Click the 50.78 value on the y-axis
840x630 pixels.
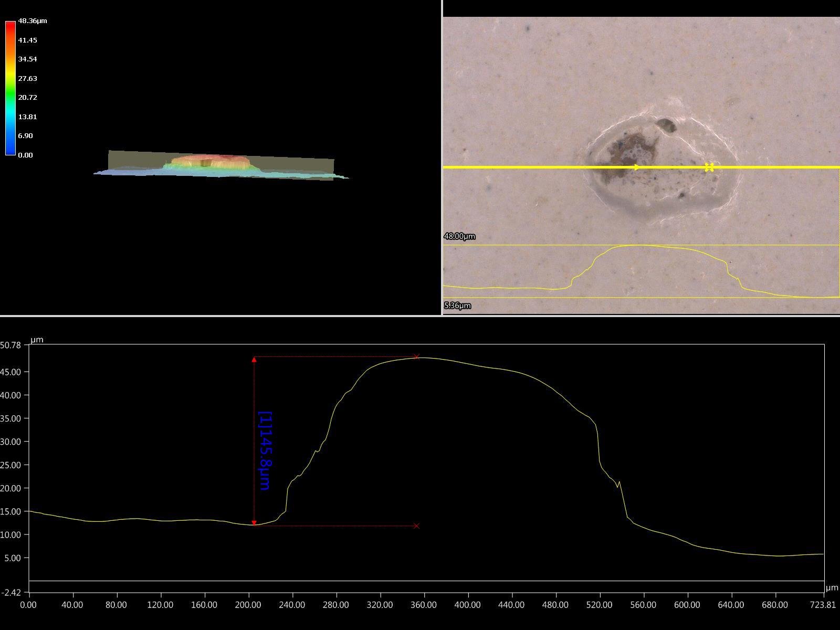tap(12, 345)
